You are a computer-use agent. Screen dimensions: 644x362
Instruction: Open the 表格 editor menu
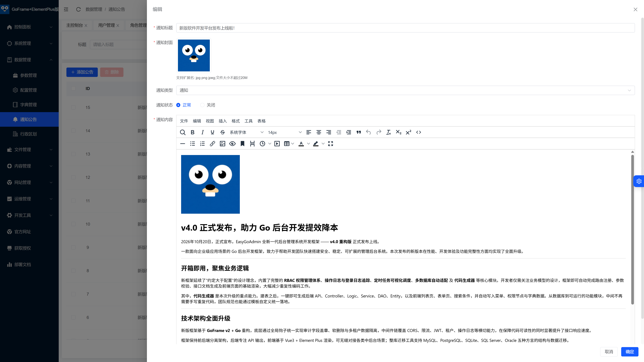[261, 121]
